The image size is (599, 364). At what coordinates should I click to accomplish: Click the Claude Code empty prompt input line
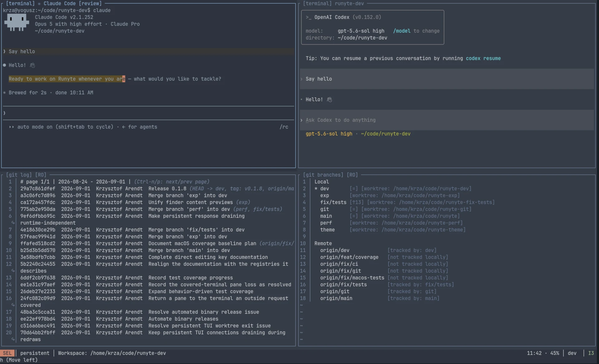point(148,113)
